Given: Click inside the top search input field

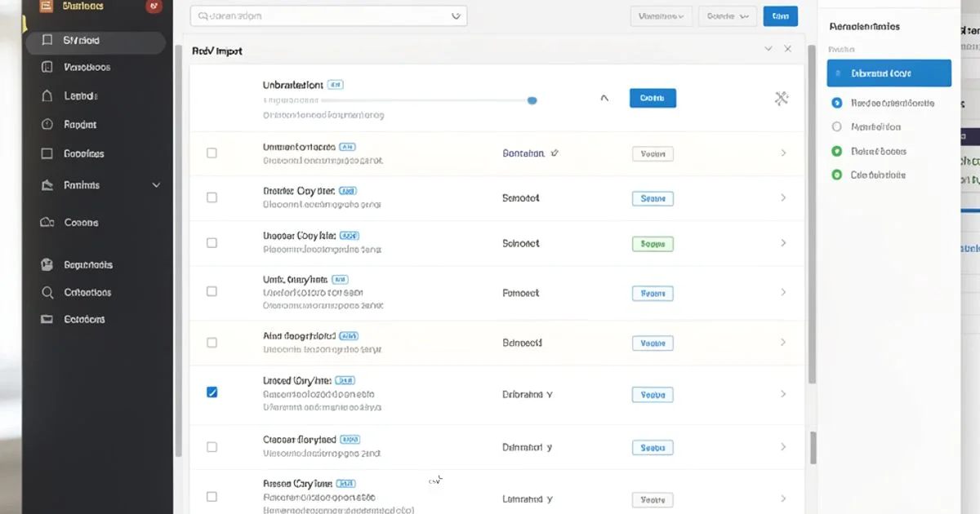Looking at the screenshot, I should [310, 16].
